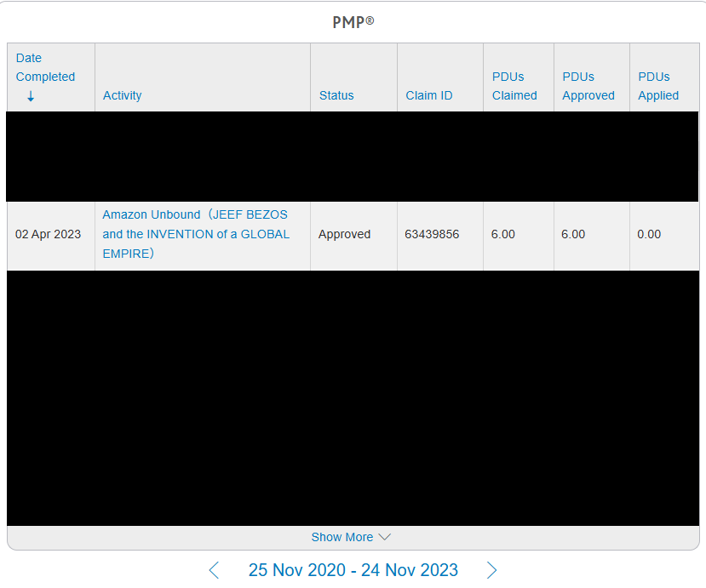Click the 6.00 value under PDUs Claimed
The height and width of the screenshot is (588, 706).
click(x=503, y=234)
